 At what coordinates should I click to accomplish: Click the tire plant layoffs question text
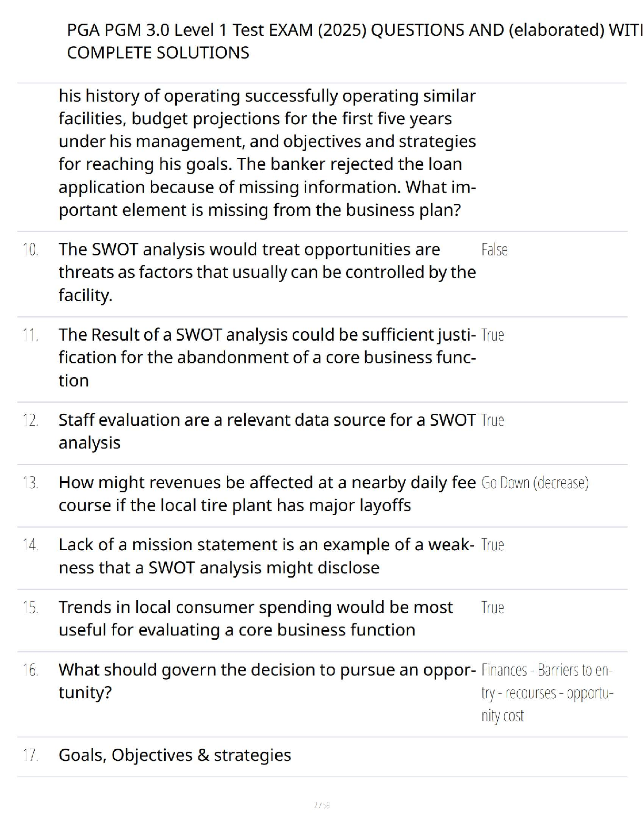(267, 494)
